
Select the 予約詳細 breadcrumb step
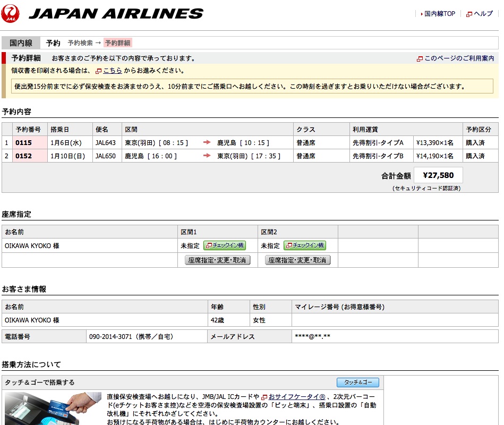click(x=118, y=42)
